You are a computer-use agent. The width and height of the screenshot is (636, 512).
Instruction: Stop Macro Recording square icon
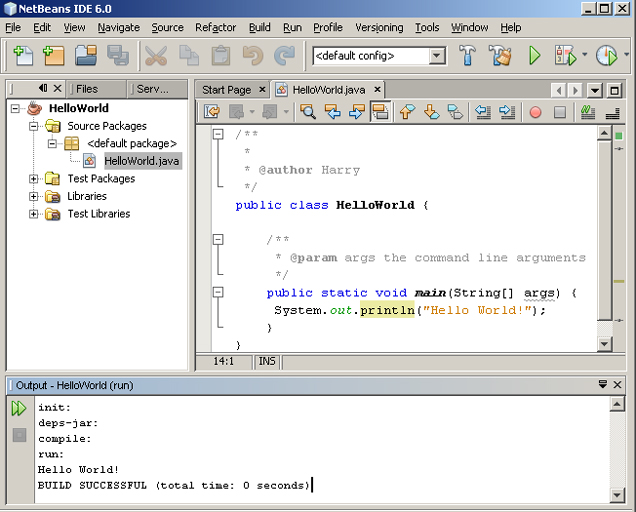coord(560,112)
